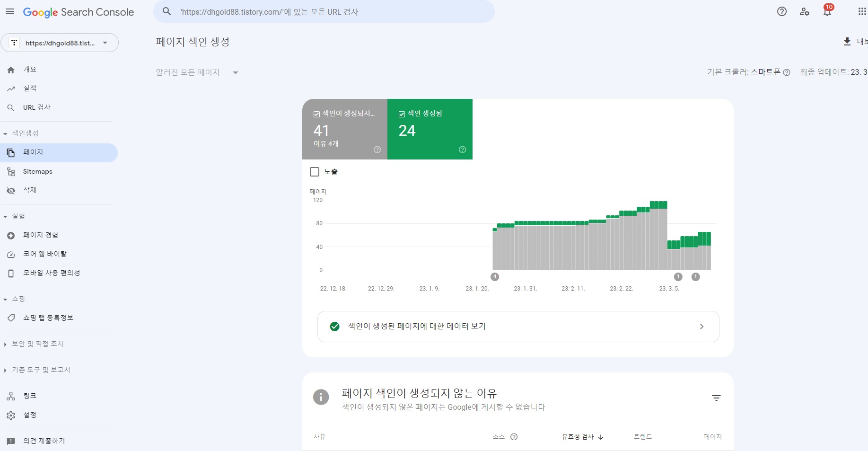Open 의견 제출하기 feedback link
Image resolution: width=868 pixels, height=451 pixels.
[44, 441]
